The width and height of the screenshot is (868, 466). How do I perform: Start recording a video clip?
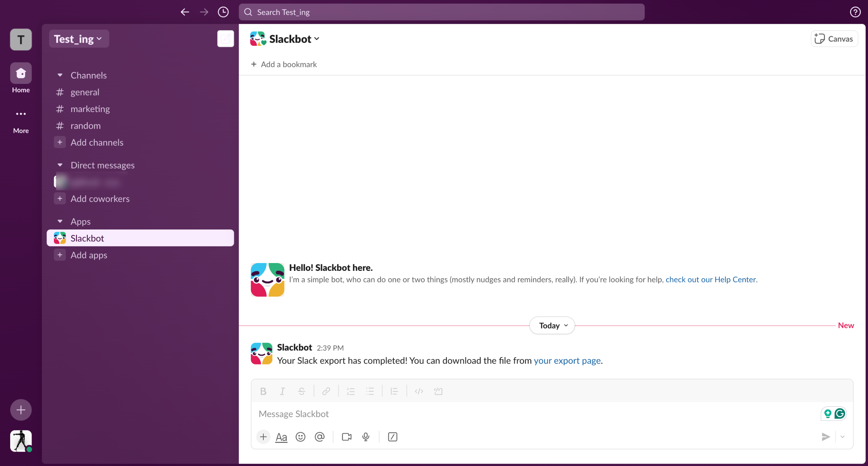(347, 437)
